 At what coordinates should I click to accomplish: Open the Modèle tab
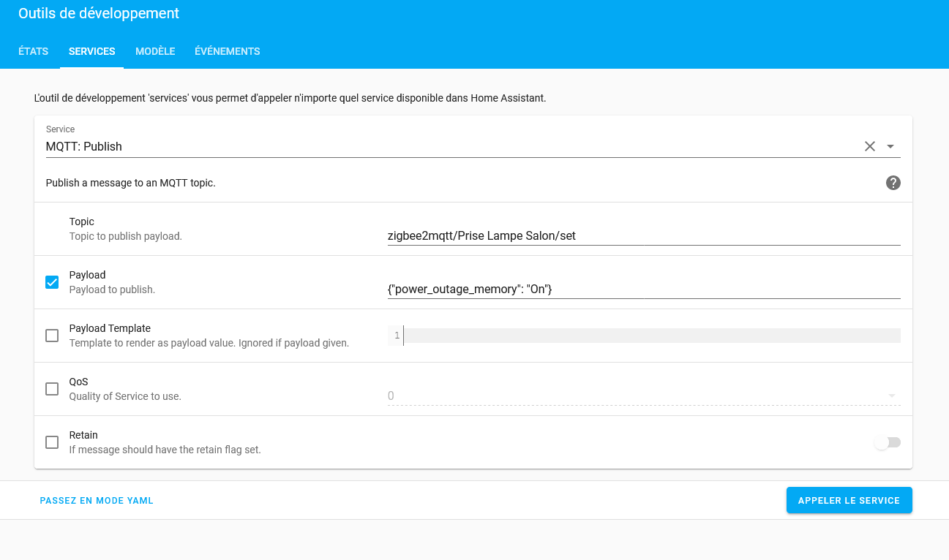pyautogui.click(x=155, y=51)
